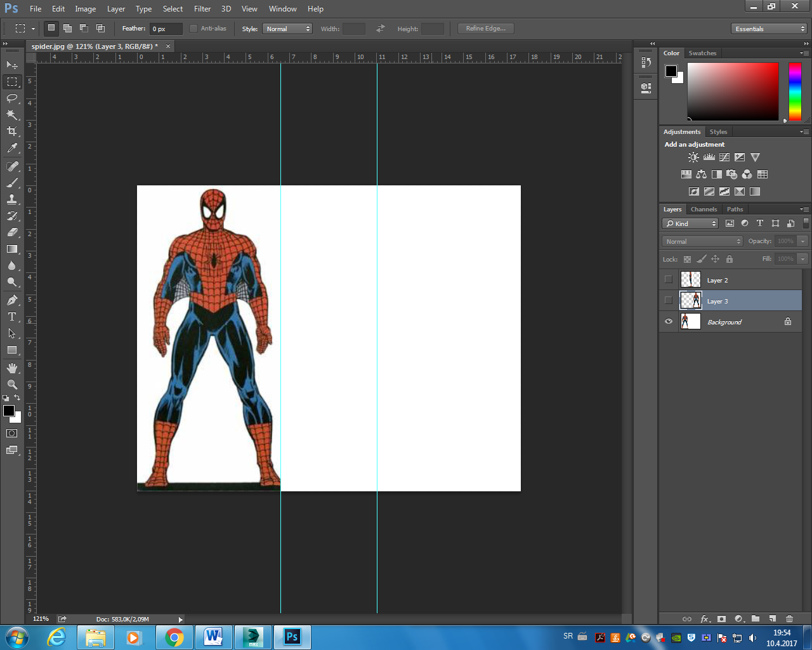This screenshot has height=650, width=812.
Task: Select the Lasso tool
Action: click(12, 98)
